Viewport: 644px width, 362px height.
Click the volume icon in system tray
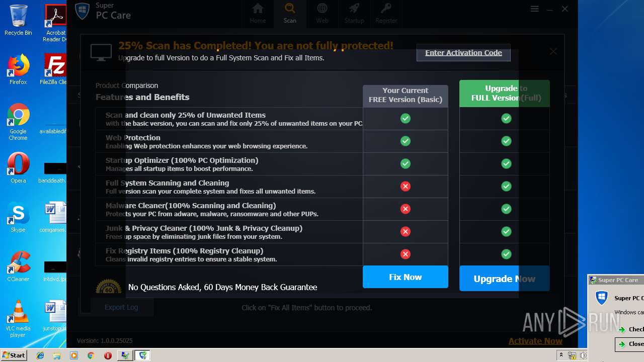click(583, 355)
